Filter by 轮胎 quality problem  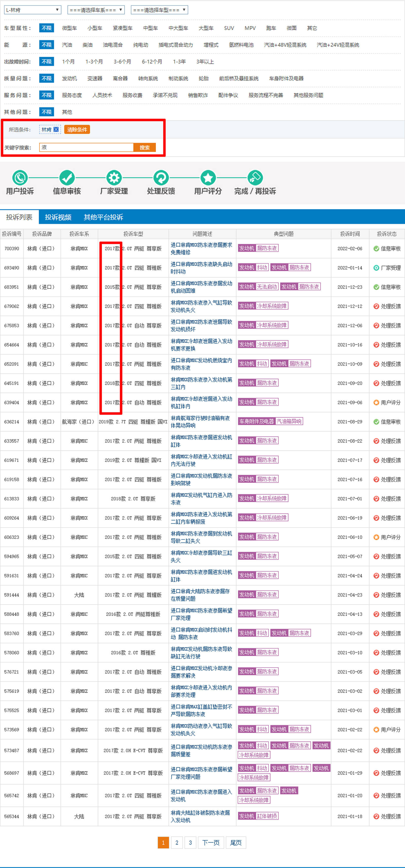click(x=204, y=79)
